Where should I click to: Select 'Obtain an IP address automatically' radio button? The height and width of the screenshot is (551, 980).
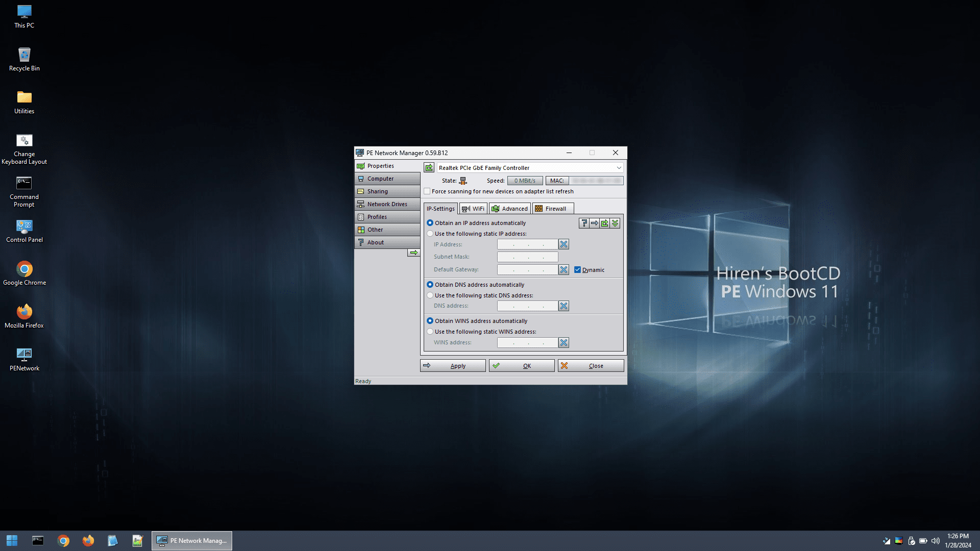[429, 222]
